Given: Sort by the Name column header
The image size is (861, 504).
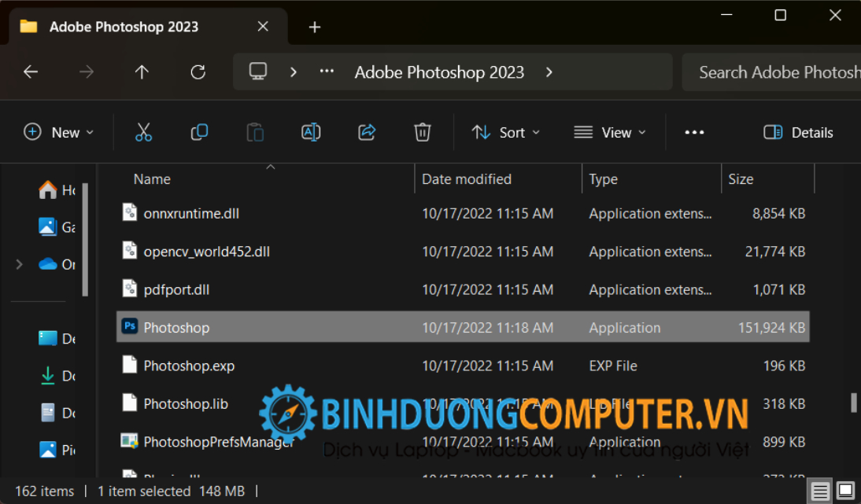Looking at the screenshot, I should pyautogui.click(x=152, y=179).
